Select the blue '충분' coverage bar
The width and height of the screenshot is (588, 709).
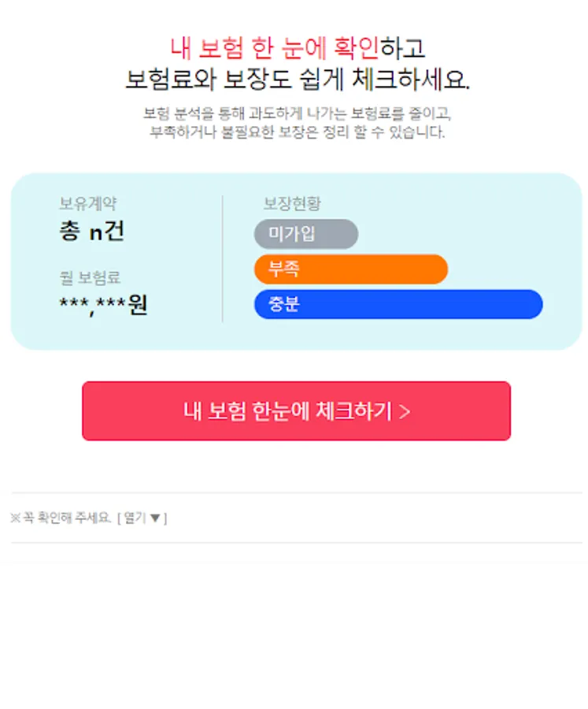(398, 304)
